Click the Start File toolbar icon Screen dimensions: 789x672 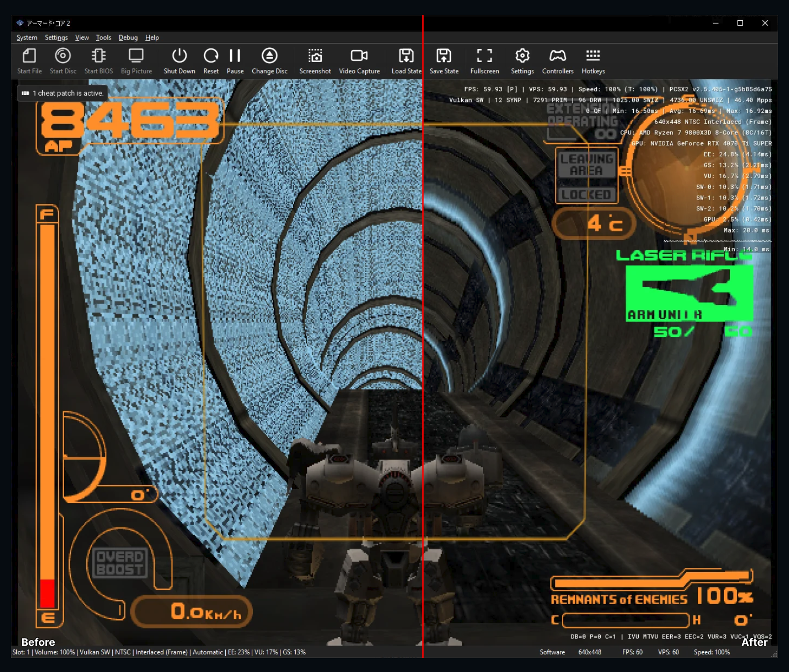pyautogui.click(x=30, y=61)
